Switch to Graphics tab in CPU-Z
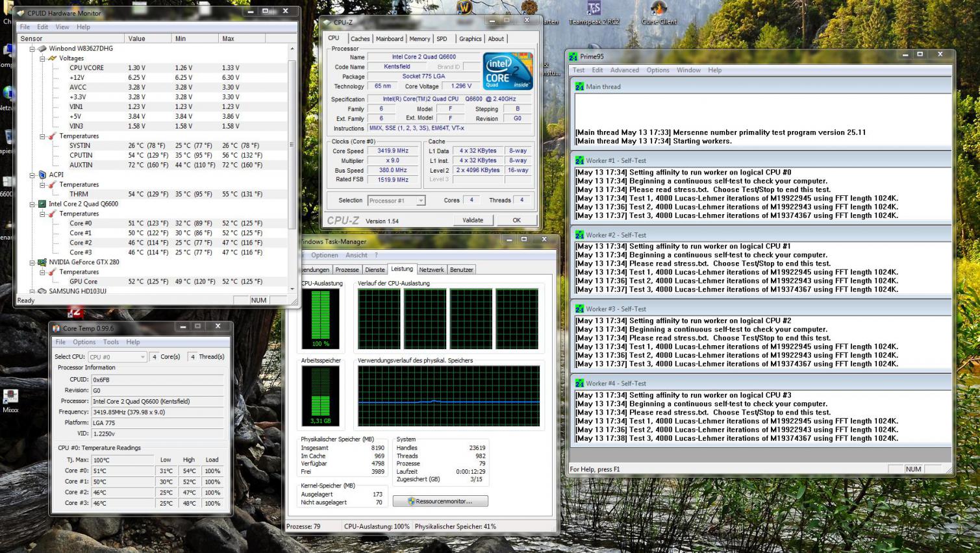This screenshot has width=980, height=553. click(x=470, y=39)
